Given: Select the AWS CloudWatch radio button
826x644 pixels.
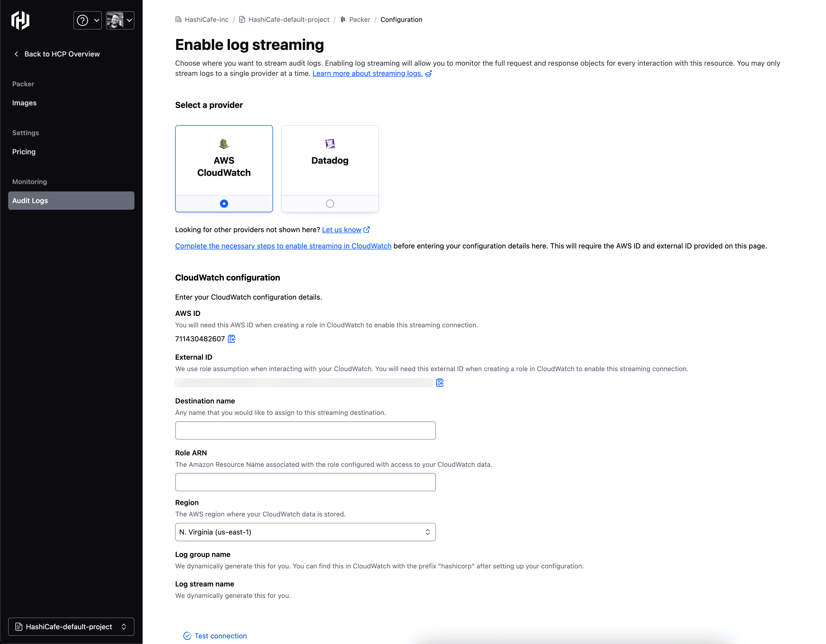Looking at the screenshot, I should pos(224,204).
